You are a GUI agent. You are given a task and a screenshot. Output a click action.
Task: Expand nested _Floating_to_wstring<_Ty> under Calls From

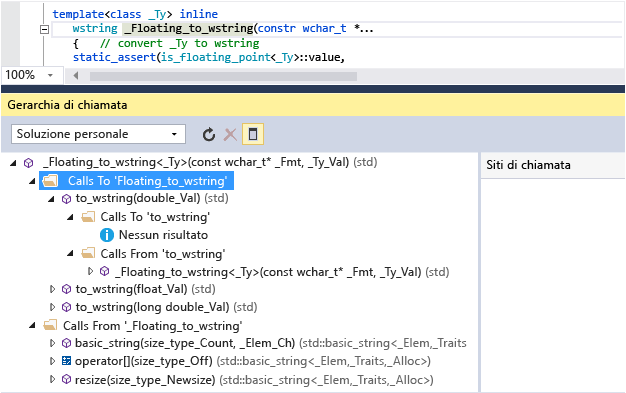[x=91, y=271]
